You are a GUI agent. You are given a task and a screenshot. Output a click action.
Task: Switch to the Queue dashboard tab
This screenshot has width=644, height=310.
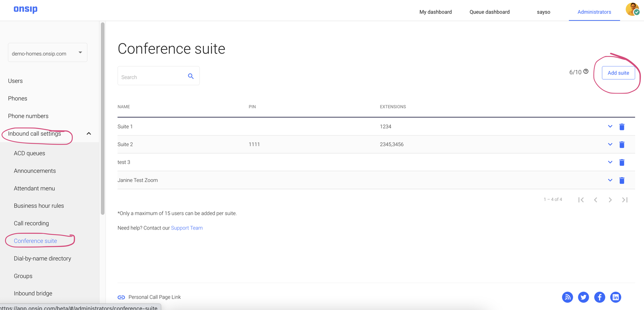point(489,12)
